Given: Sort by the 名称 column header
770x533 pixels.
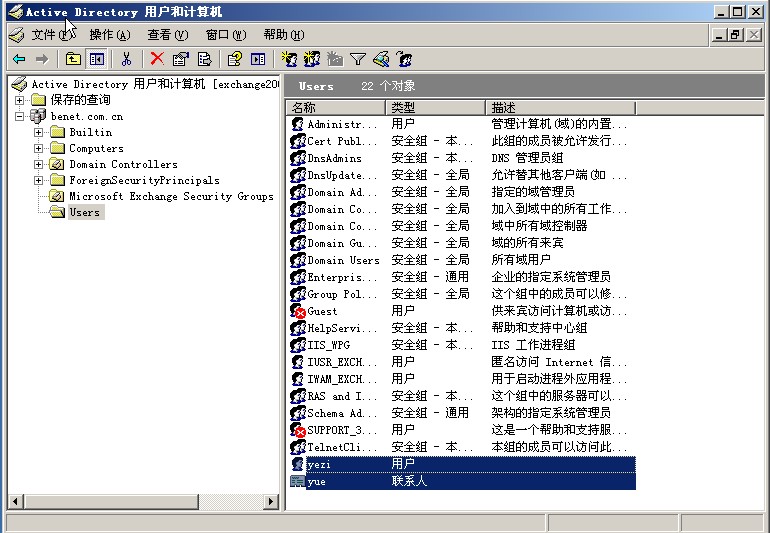Looking at the screenshot, I should [x=336, y=108].
